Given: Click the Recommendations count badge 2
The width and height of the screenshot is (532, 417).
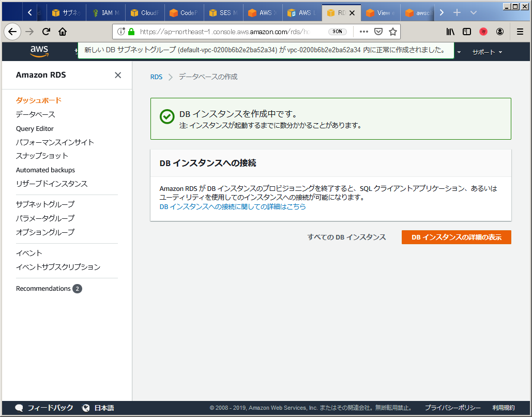Looking at the screenshot, I should click(x=77, y=289).
